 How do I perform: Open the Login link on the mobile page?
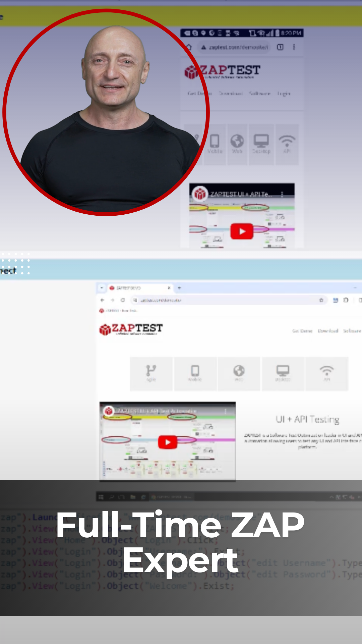pyautogui.click(x=284, y=94)
